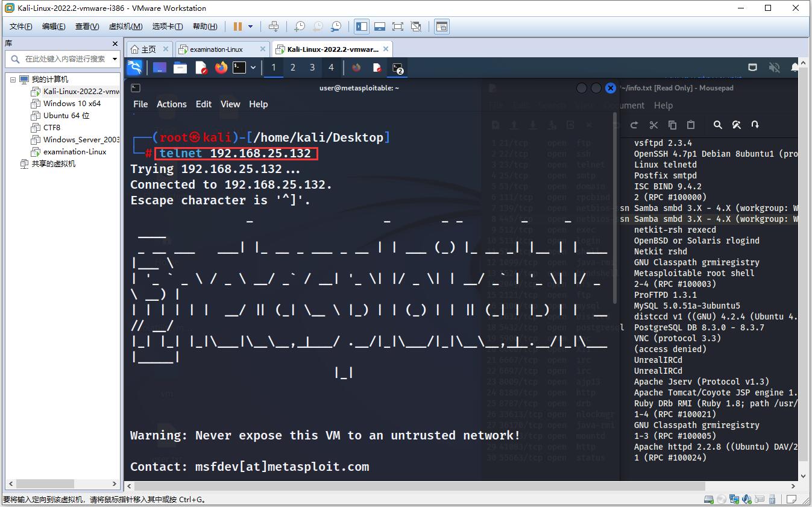The width and height of the screenshot is (812, 507).
Task: Open the file manager in the Kali panel
Action: tap(180, 68)
